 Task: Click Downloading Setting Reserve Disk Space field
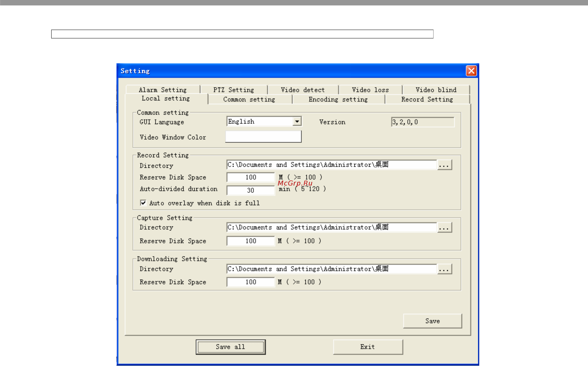pos(250,282)
